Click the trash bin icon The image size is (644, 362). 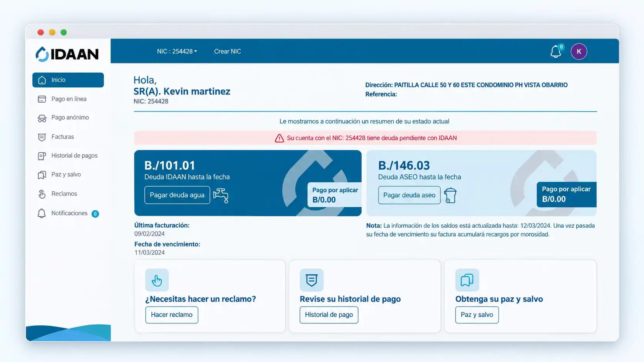[x=450, y=195]
